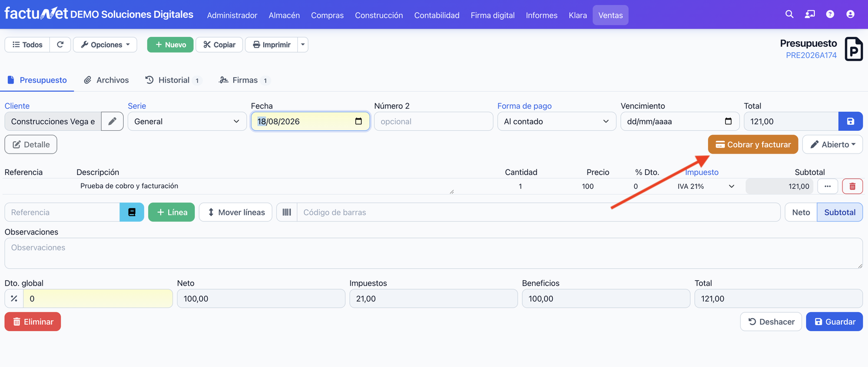Add a line with the Línea button
868x367 pixels.
click(x=171, y=212)
